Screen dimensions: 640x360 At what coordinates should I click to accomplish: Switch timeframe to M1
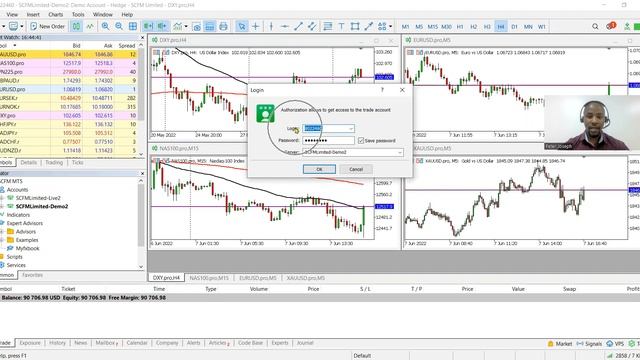pyautogui.click(x=405, y=27)
